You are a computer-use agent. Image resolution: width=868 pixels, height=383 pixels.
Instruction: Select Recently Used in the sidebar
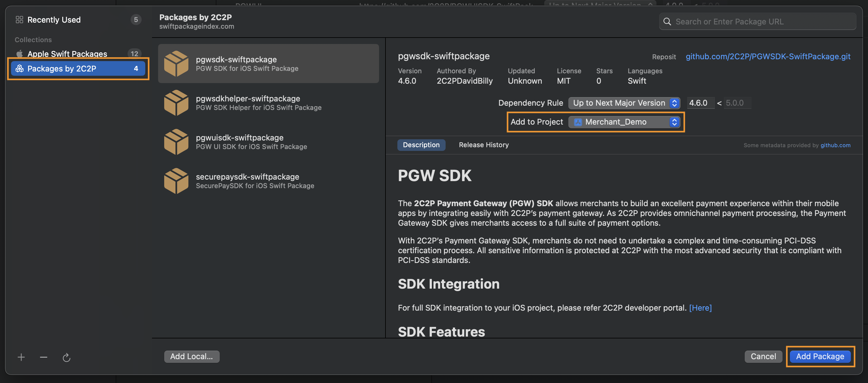tap(78, 20)
